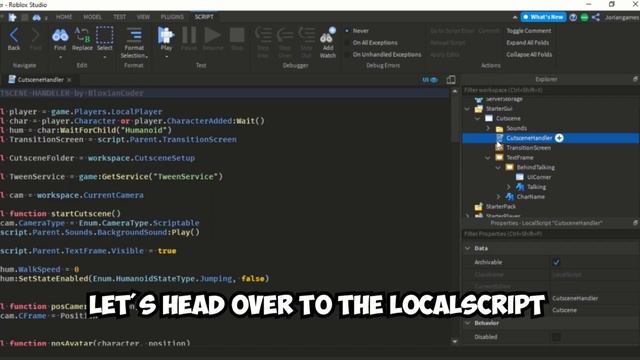The width and height of the screenshot is (640, 360).
Task: Click the plus icon on CutsceneHandler row
Action: click(x=559, y=138)
